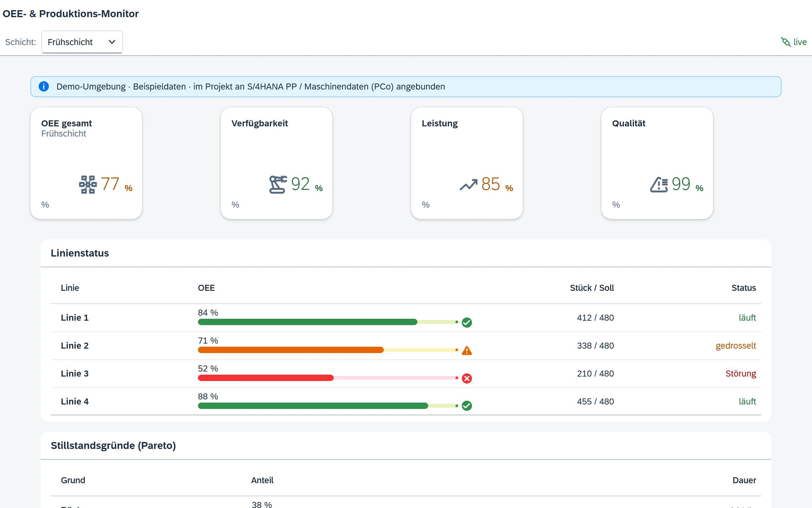Click the live connection icon

(x=786, y=42)
